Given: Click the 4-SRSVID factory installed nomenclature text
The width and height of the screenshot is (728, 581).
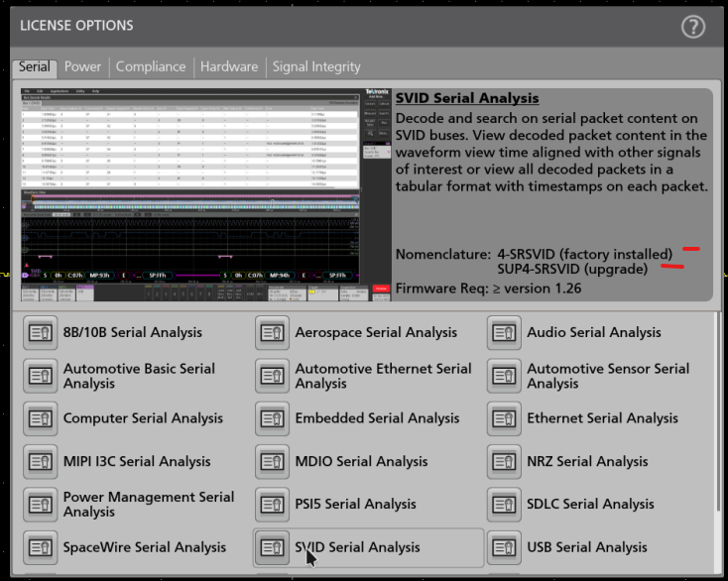Looking at the screenshot, I should point(584,254).
